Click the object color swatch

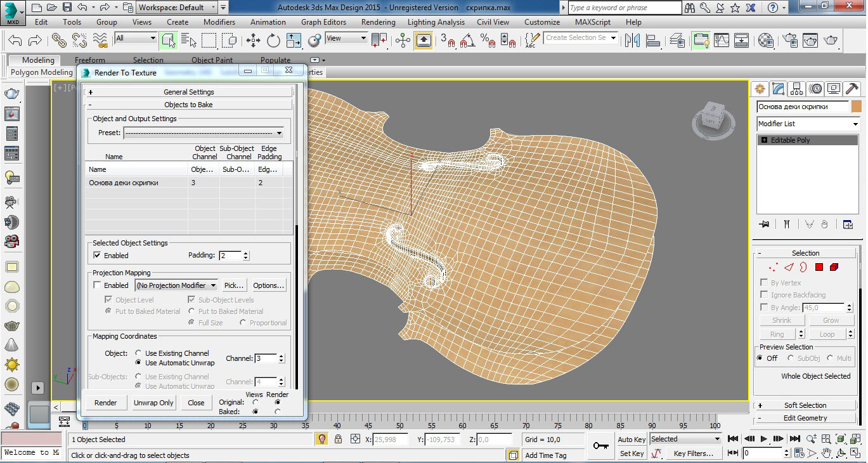pyautogui.click(x=857, y=107)
